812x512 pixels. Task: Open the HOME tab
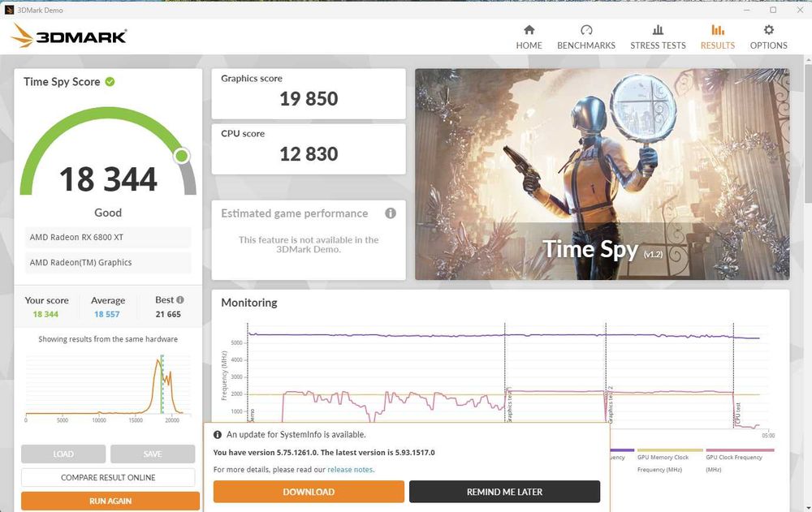(x=529, y=37)
